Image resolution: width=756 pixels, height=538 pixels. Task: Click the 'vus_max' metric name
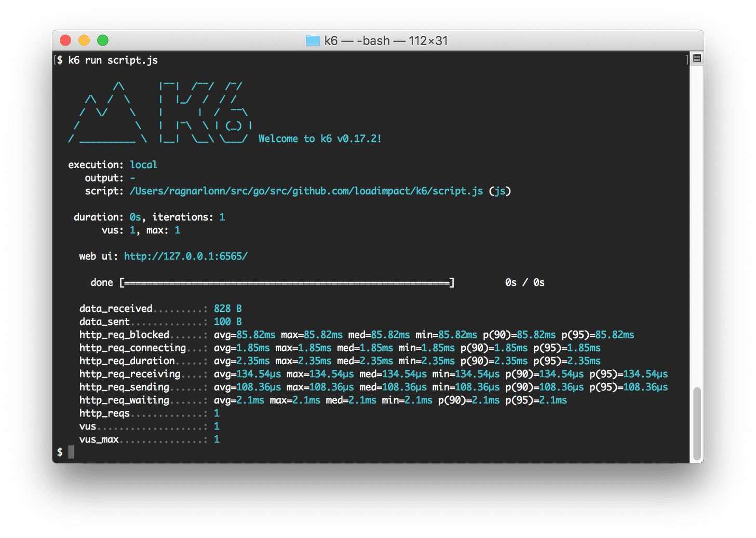tap(99, 439)
